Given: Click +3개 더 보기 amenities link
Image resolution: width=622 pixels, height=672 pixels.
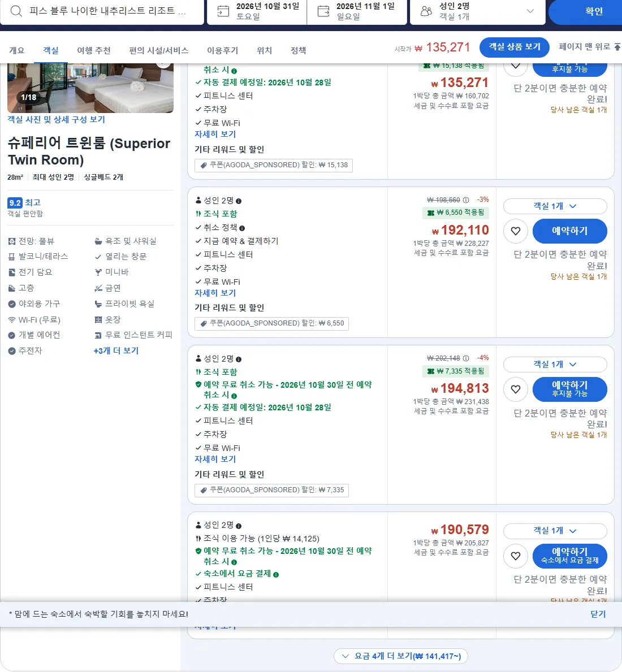Looking at the screenshot, I should (116, 350).
